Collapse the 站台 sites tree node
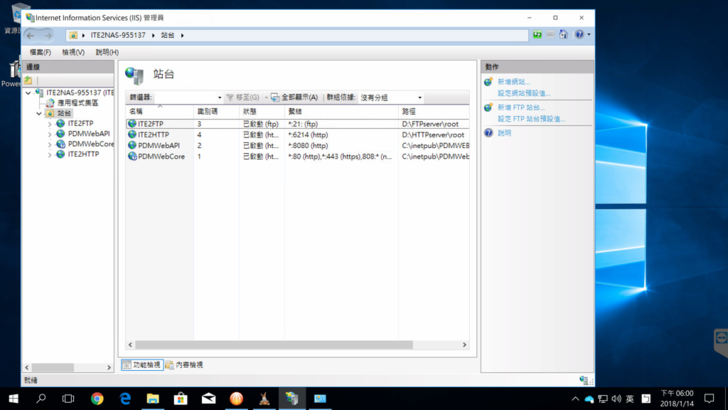728x410 pixels. point(39,113)
